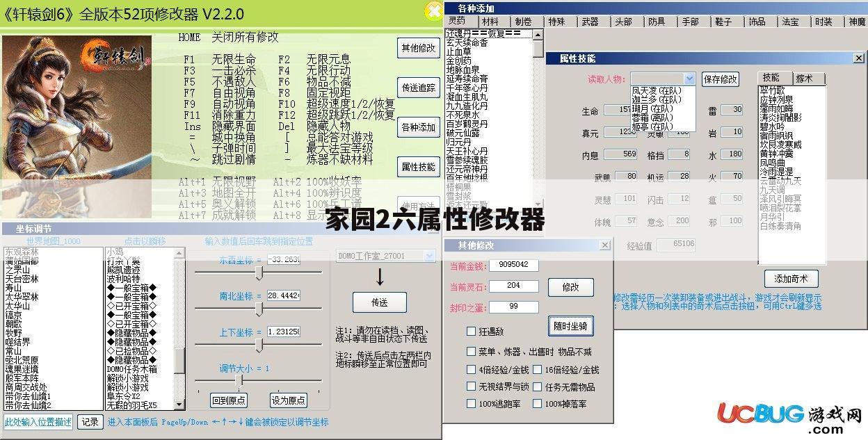Click the 调节大小 slider handle
This screenshot has height=440, width=868.
[240, 380]
